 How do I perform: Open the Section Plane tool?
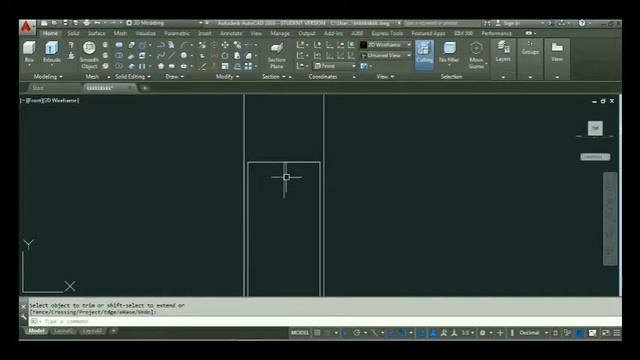[x=276, y=55]
